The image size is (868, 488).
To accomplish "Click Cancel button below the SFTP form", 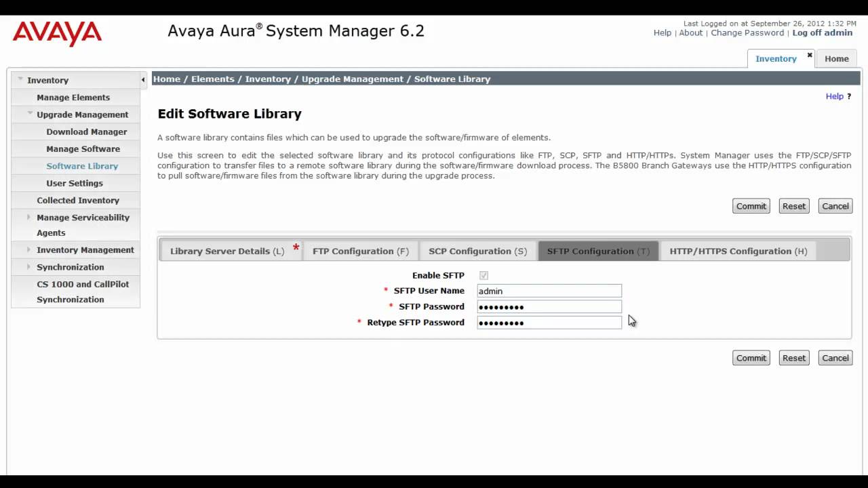I will tap(835, 358).
